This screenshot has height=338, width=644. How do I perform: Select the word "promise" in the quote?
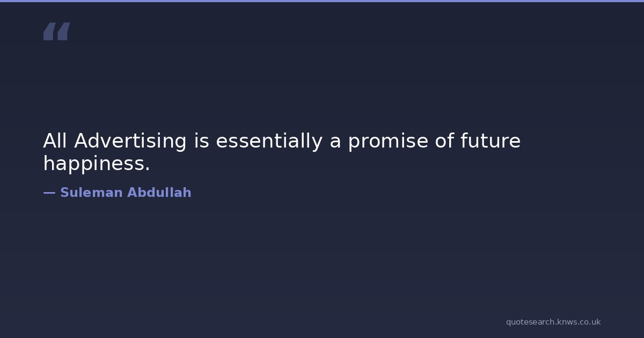click(387, 141)
